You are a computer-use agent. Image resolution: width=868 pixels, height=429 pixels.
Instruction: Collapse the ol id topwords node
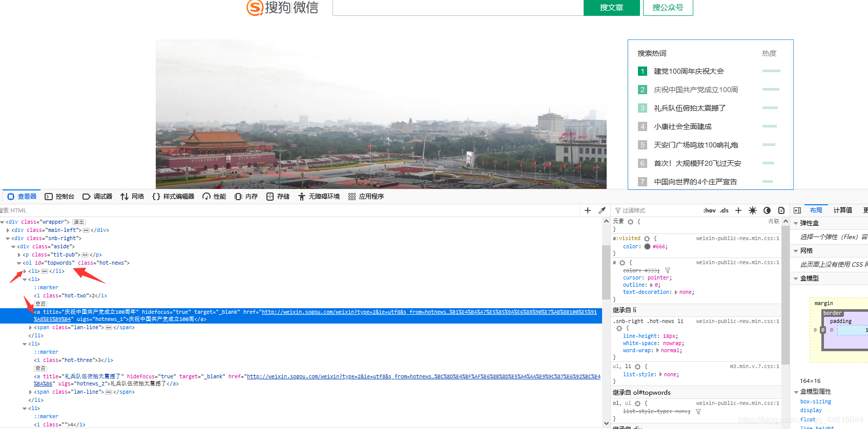tap(19, 263)
